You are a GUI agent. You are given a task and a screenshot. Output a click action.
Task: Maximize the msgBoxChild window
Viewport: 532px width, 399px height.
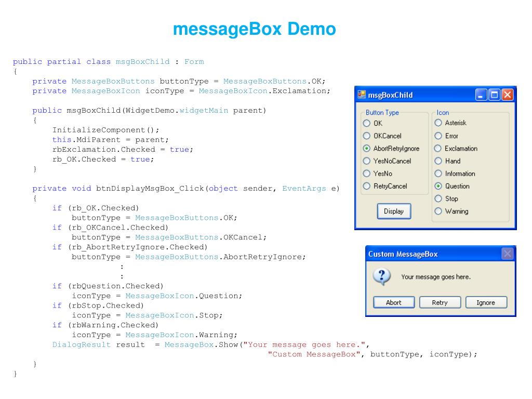click(x=495, y=95)
